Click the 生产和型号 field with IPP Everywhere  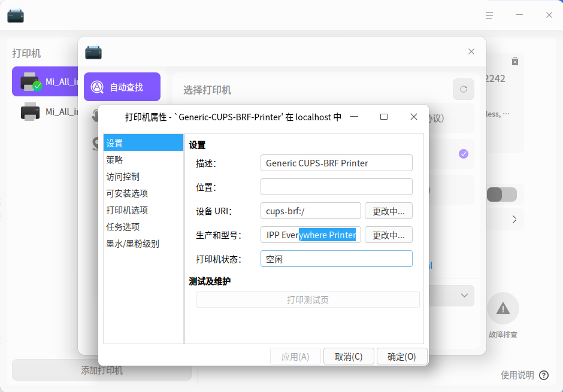click(x=311, y=235)
